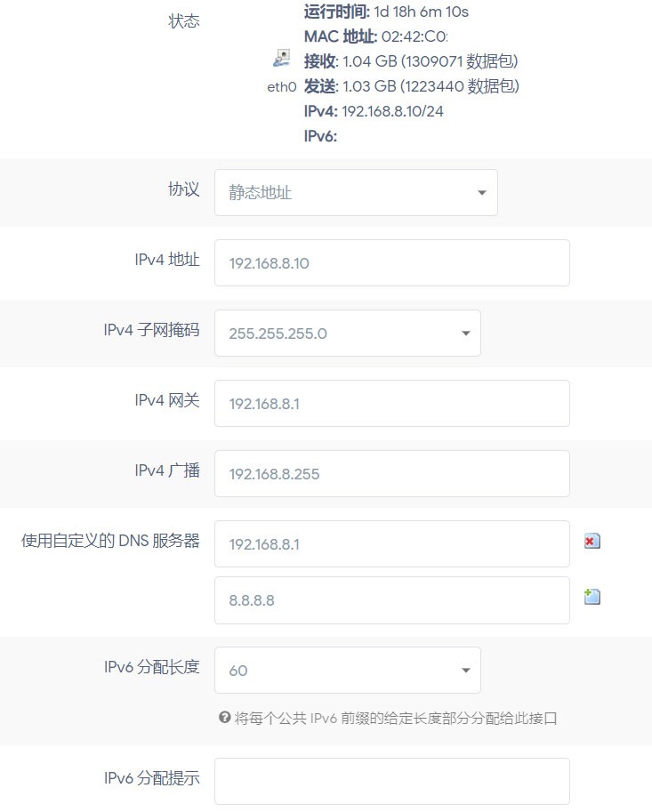Edit the first DNS field with 192.168.8.1
The height and width of the screenshot is (812, 652).
coord(391,543)
